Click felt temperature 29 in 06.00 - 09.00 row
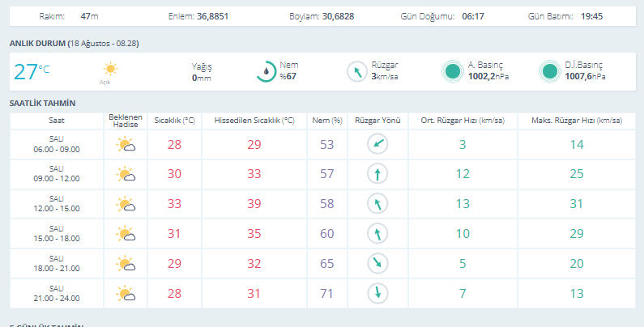 pyautogui.click(x=254, y=144)
